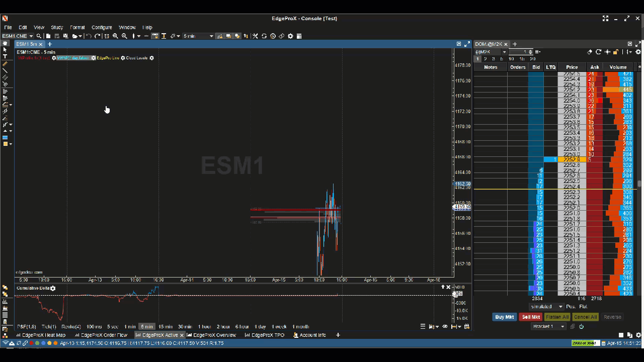Click the DOM order quantity field
The image size is (644, 362).
[518, 52]
